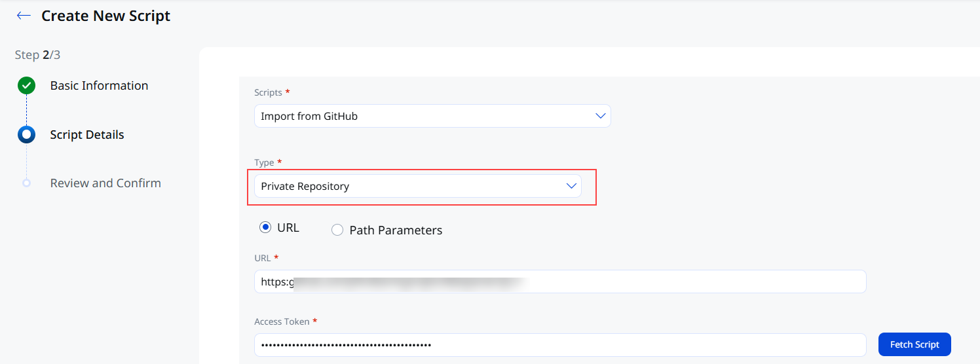Focus the URL input field
Viewport: 980px width, 364px height.
[560, 282]
